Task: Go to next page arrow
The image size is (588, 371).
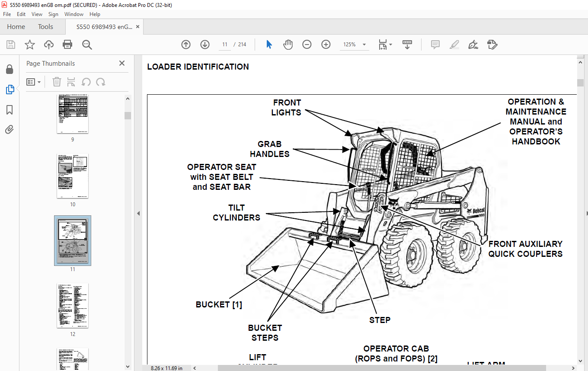Action: (x=205, y=45)
